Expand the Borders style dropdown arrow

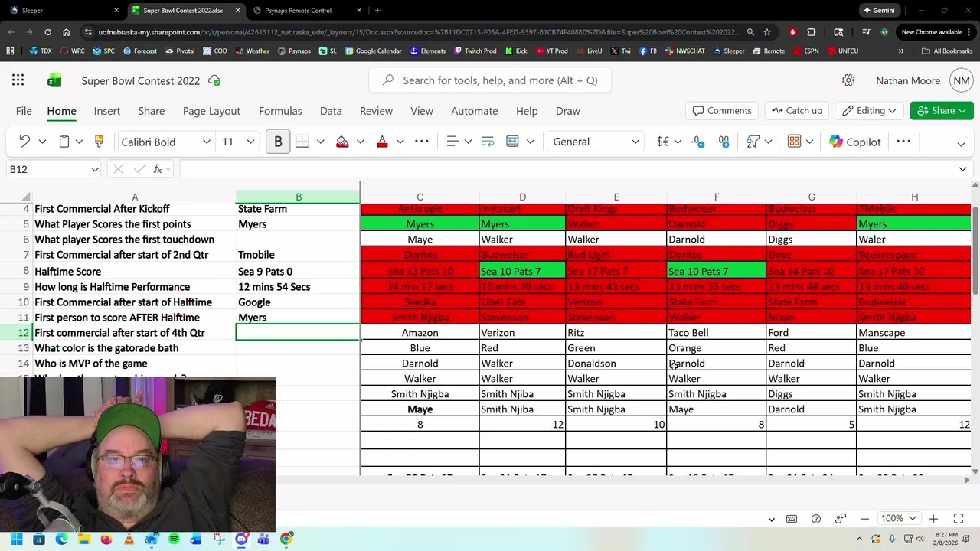320,142
